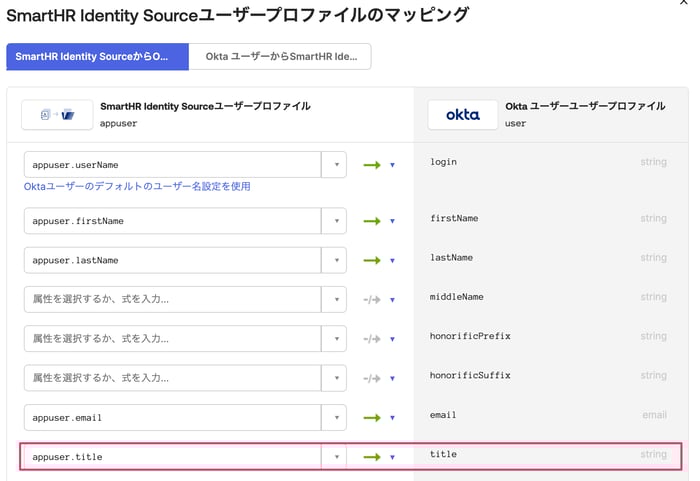Click the SmartHR Identity Source app icon
The width and height of the screenshot is (700, 481).
pos(57,115)
